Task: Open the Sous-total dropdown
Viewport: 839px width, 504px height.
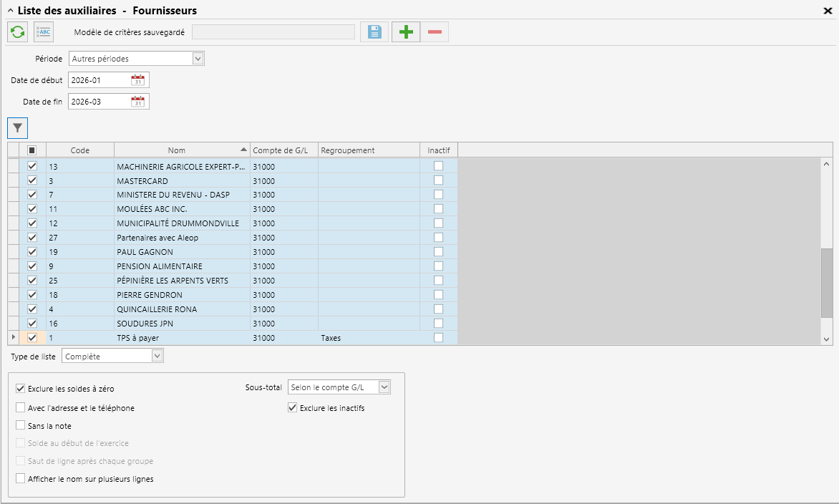Action: coord(384,387)
